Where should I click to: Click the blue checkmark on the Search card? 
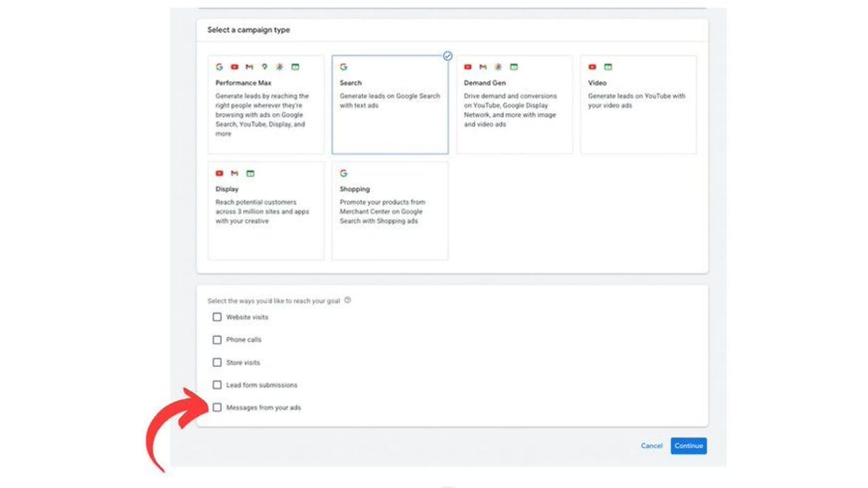448,56
